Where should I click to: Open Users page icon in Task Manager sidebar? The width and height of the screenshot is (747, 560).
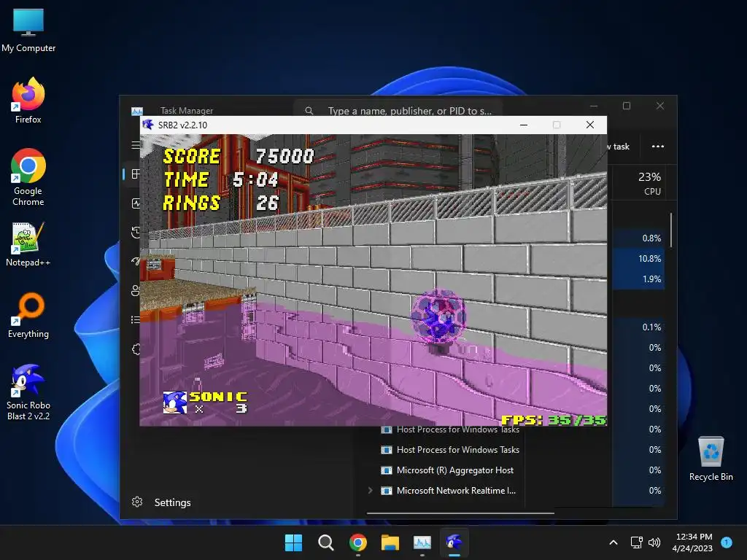(x=135, y=290)
